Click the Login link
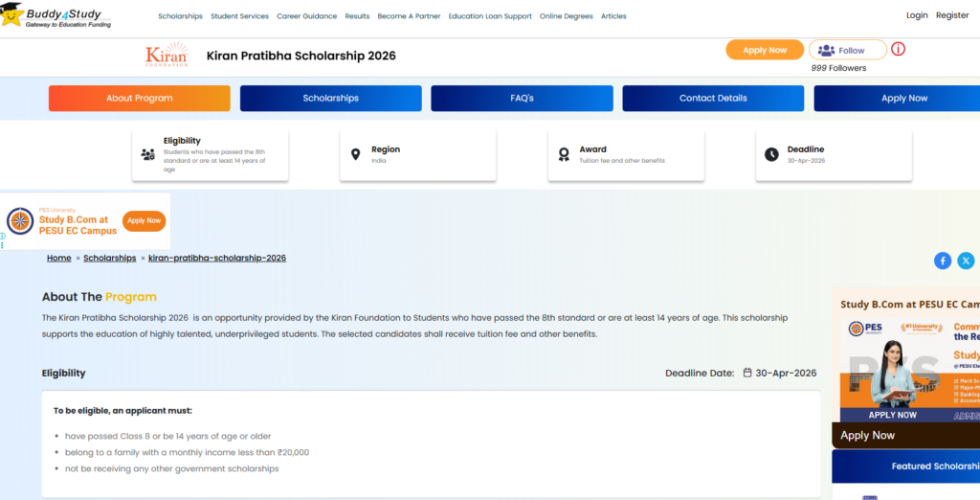Screen dimensions: 980x500 click(x=917, y=15)
